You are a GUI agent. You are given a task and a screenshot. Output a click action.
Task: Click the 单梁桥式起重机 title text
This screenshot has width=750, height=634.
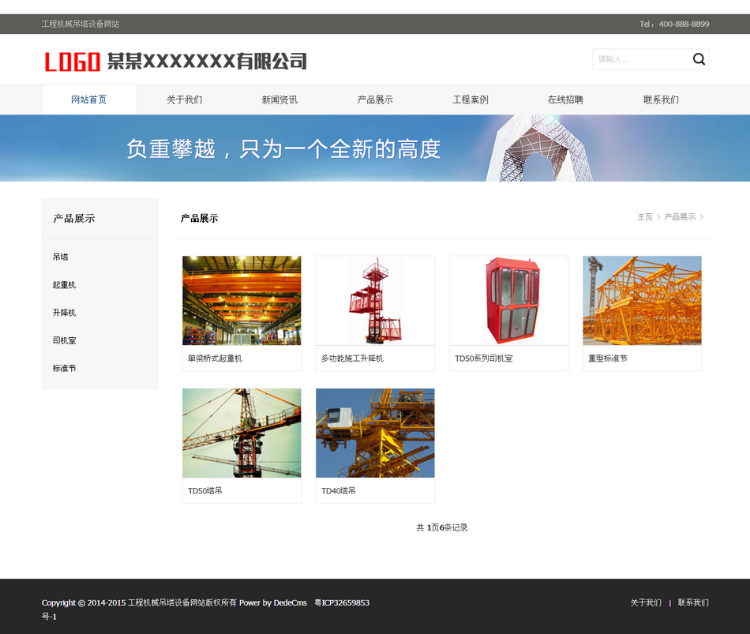click(x=215, y=358)
